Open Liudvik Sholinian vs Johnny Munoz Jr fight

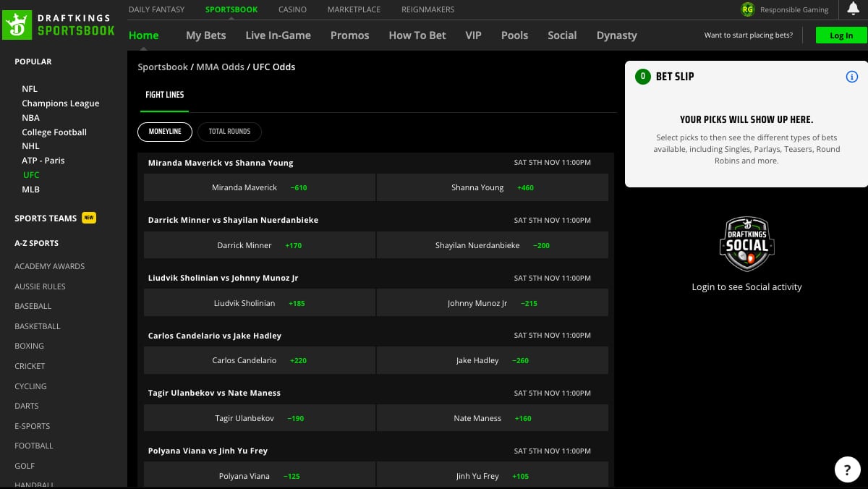pyautogui.click(x=223, y=278)
